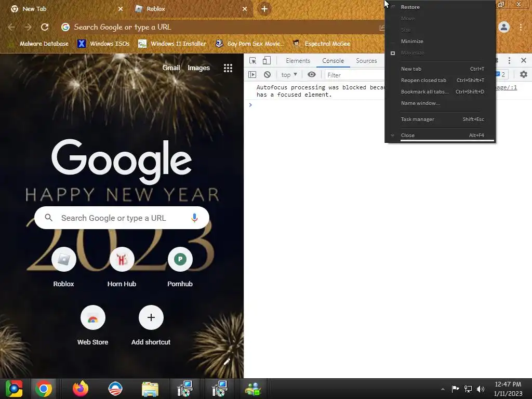This screenshot has width=532, height=399.
Task: Open the Obama logo taskbar icon
Action: (x=115, y=389)
